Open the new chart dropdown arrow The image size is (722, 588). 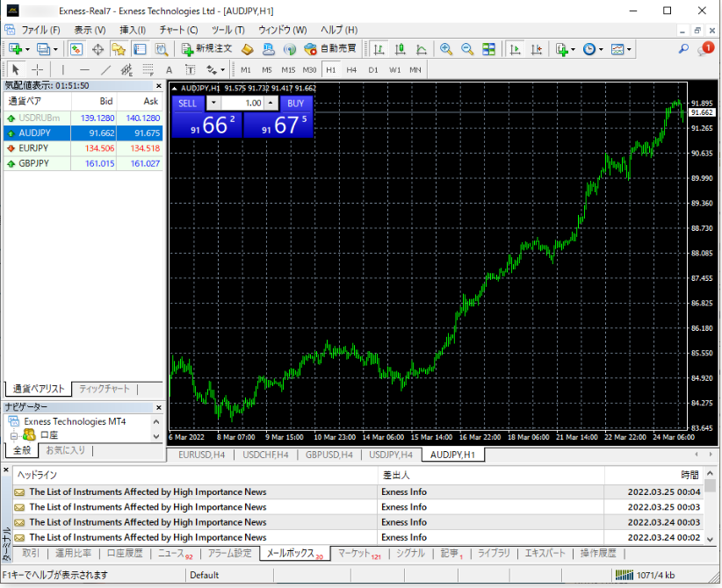[x=27, y=49]
